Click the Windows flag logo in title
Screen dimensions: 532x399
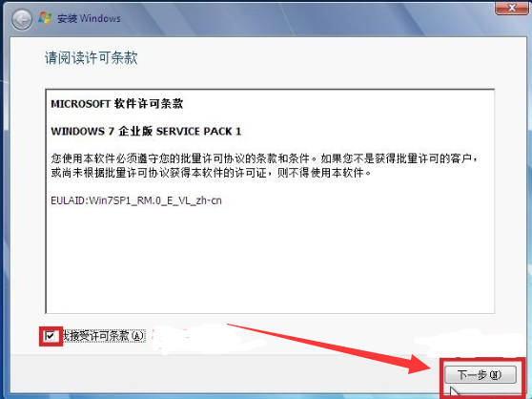coord(45,18)
